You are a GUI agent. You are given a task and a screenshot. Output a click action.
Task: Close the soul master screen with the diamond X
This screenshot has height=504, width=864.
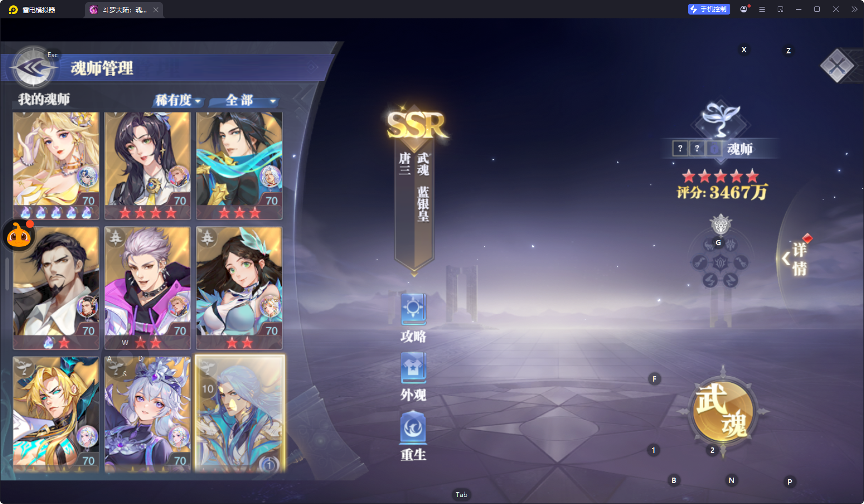pos(837,66)
